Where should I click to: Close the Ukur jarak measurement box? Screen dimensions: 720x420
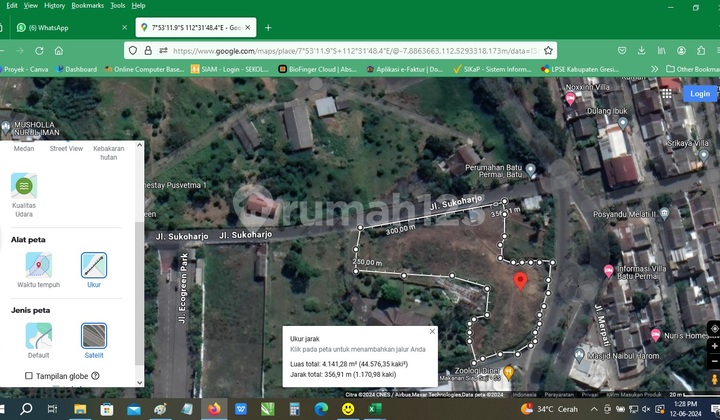(432, 331)
